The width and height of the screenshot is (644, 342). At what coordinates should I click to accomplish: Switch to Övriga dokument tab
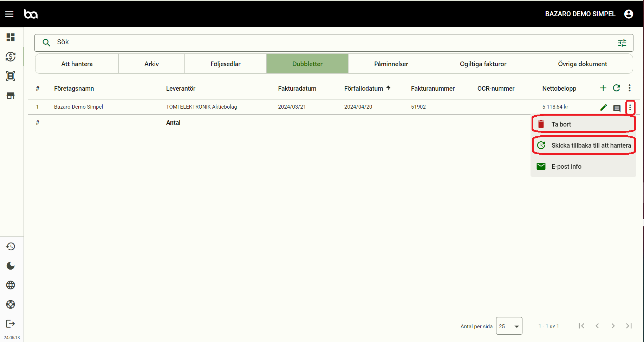[583, 64]
